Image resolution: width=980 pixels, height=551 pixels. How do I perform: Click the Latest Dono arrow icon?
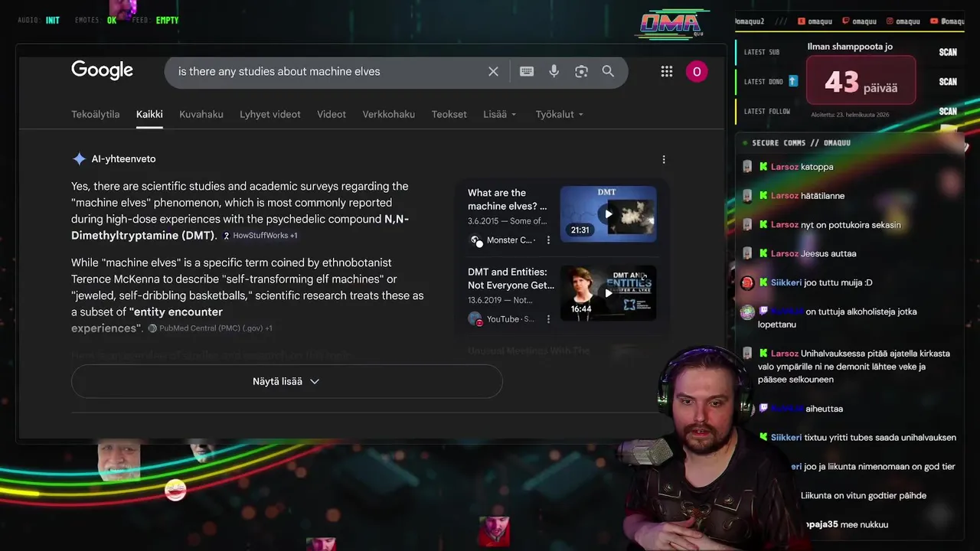tap(793, 81)
